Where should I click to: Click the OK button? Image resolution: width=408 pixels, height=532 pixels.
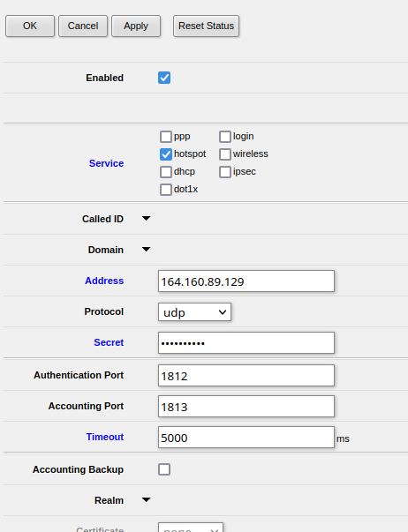tap(30, 26)
